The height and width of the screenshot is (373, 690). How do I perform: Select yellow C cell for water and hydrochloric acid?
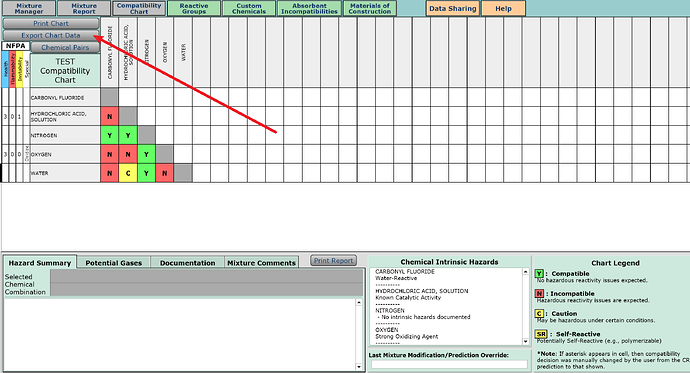128,173
